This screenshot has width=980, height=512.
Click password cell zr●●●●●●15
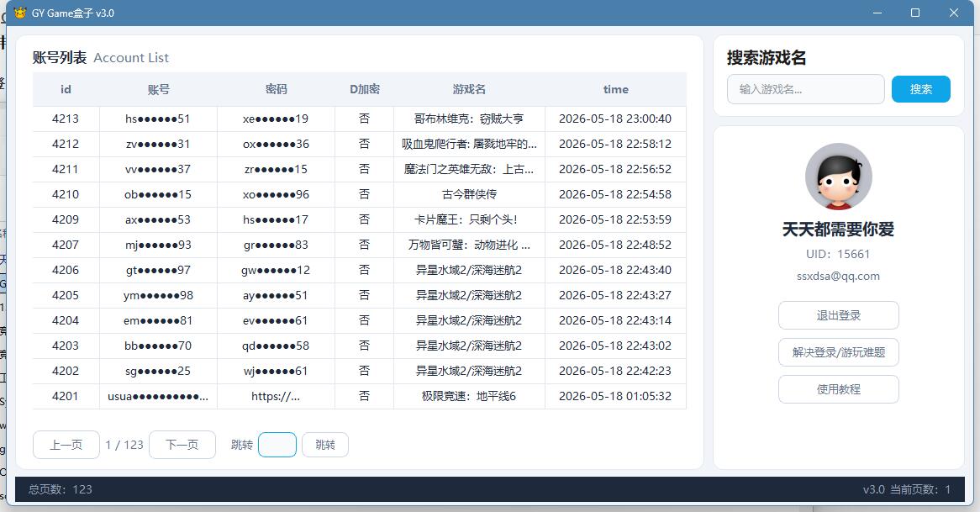(x=276, y=169)
